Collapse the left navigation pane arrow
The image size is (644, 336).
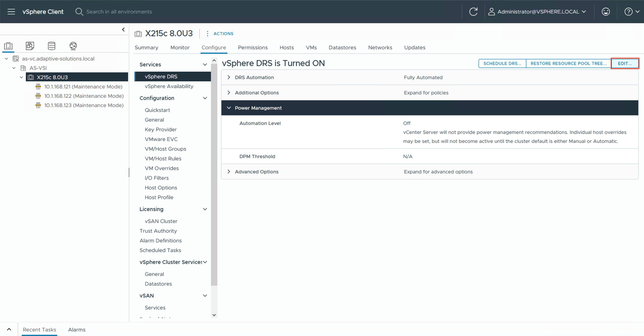tap(123, 29)
